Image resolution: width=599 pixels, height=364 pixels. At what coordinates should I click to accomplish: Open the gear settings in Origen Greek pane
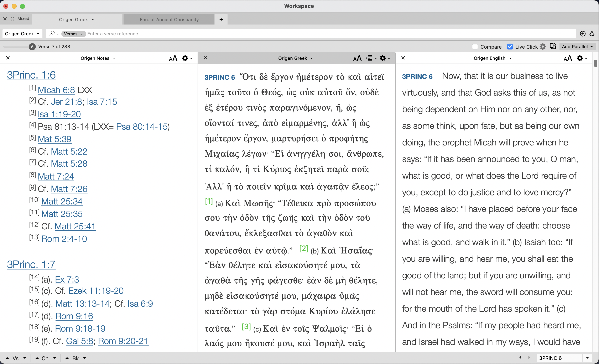[x=383, y=58]
